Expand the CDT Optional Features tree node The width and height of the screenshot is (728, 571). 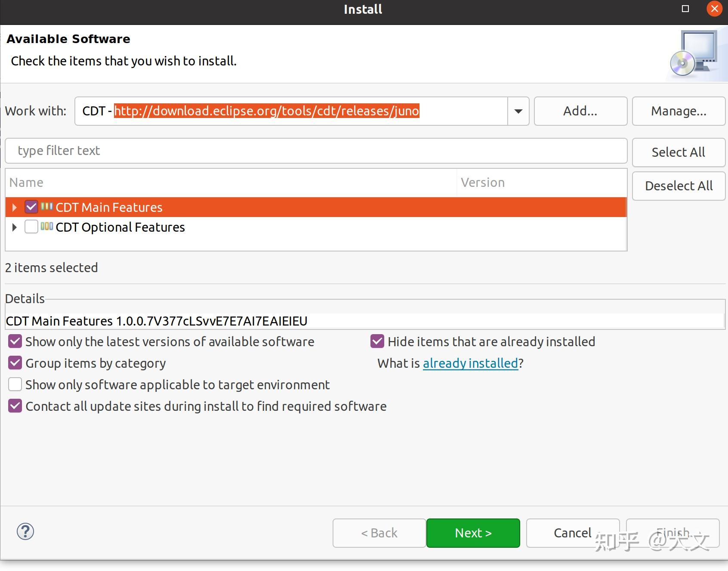click(x=14, y=227)
